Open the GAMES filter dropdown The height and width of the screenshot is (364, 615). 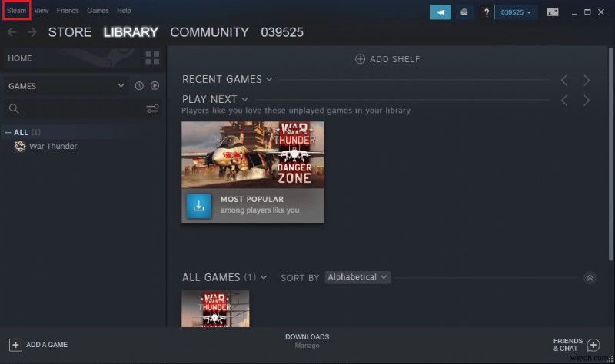67,86
